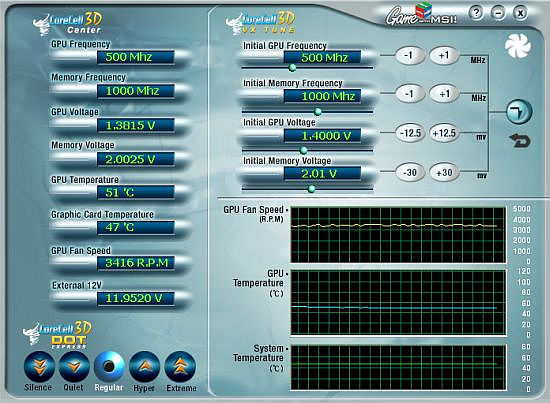Click the Extreme label text
550x403 pixels.
(181, 388)
